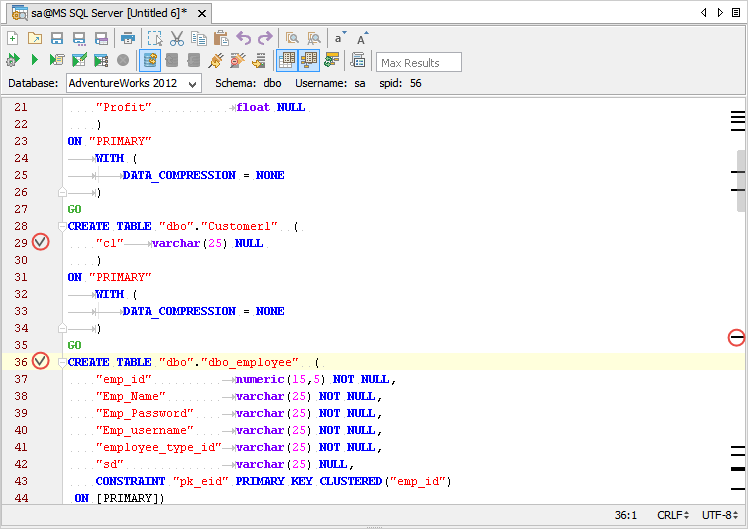Screen dimensions: 748x529
Task: Click the Schema dbo label
Action: click(248, 83)
